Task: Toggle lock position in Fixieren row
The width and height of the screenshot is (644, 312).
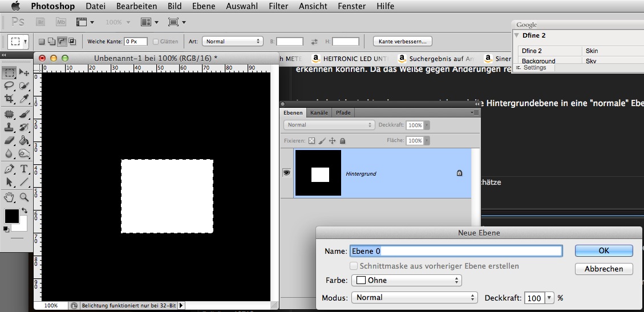Action: [x=333, y=141]
